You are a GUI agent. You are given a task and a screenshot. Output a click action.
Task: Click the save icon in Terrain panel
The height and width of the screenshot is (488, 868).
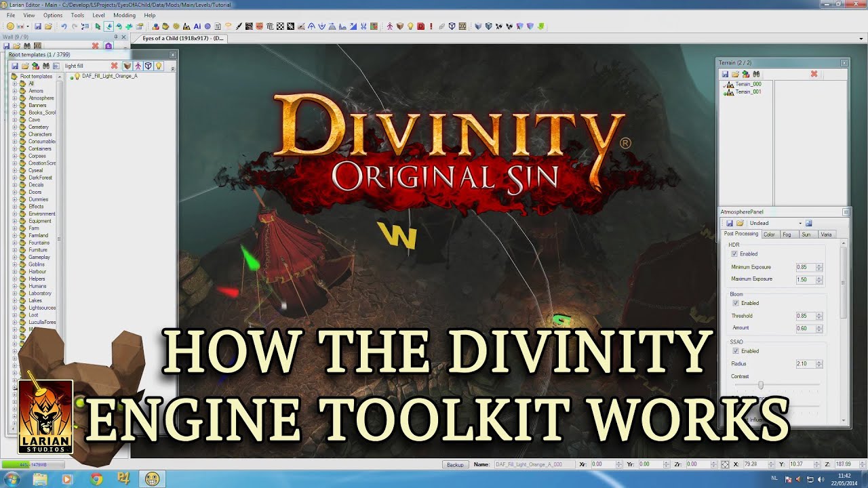(725, 74)
